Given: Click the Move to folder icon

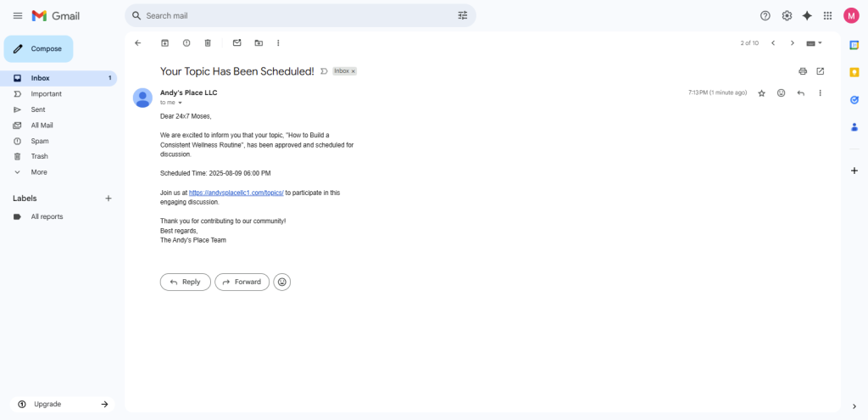Looking at the screenshot, I should coord(259,43).
